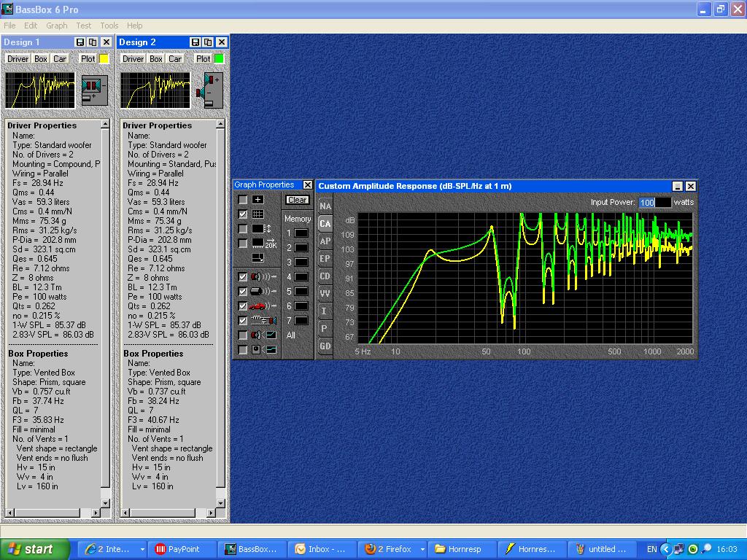Click the grid lines icon in Graph Properties

click(x=258, y=214)
